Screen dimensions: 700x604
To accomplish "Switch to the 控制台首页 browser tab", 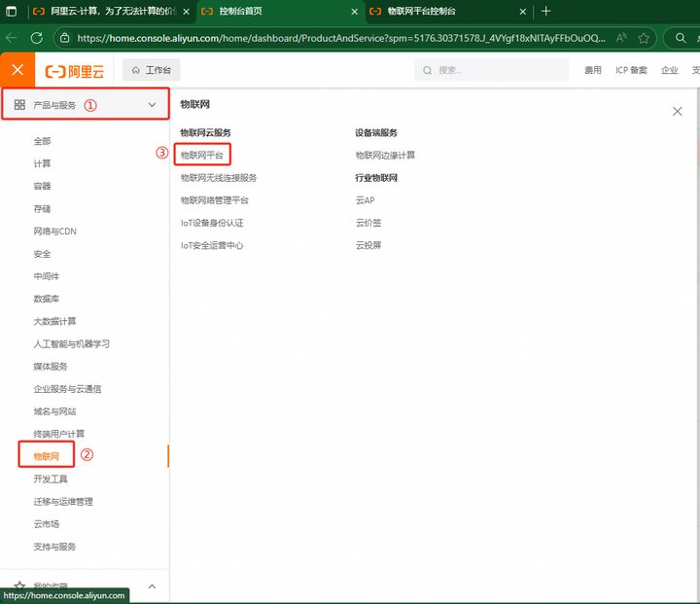I will pos(280,11).
